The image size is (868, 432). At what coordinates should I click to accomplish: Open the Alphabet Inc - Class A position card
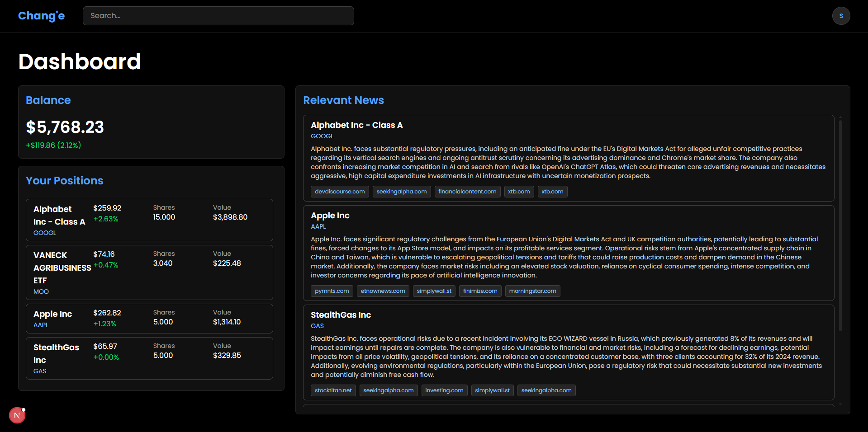click(149, 220)
